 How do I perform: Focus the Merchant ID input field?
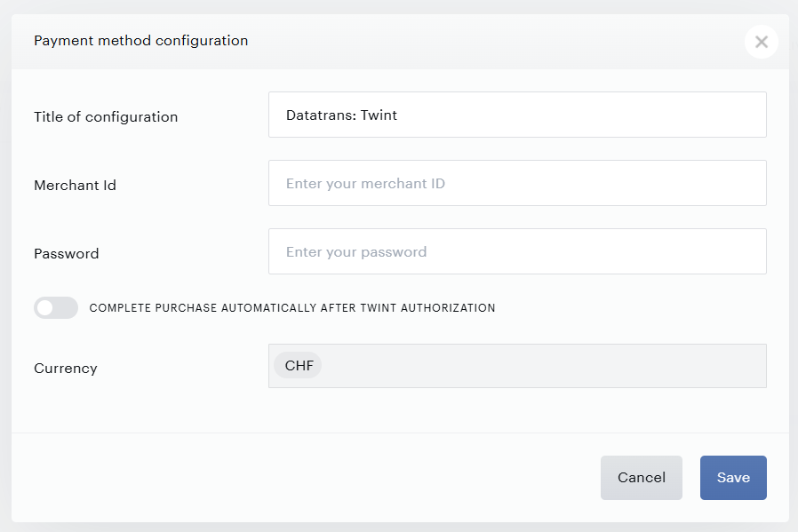[x=517, y=183]
